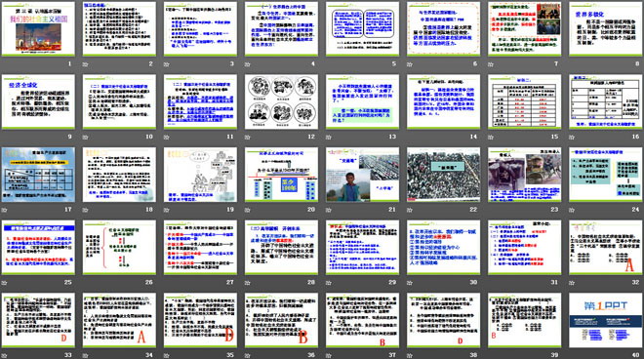The image size is (644, 359).
Task: Select slide 32 with red answer A
Action: click(x=606, y=247)
